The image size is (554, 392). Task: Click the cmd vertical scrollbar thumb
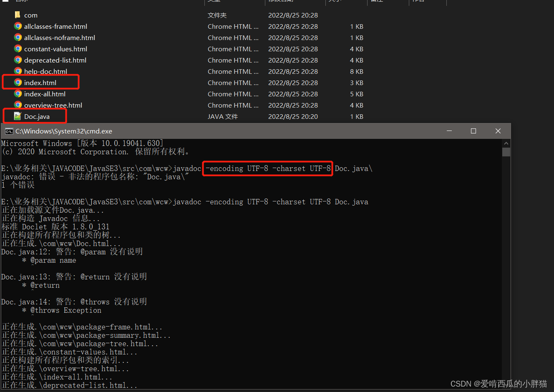click(506, 152)
